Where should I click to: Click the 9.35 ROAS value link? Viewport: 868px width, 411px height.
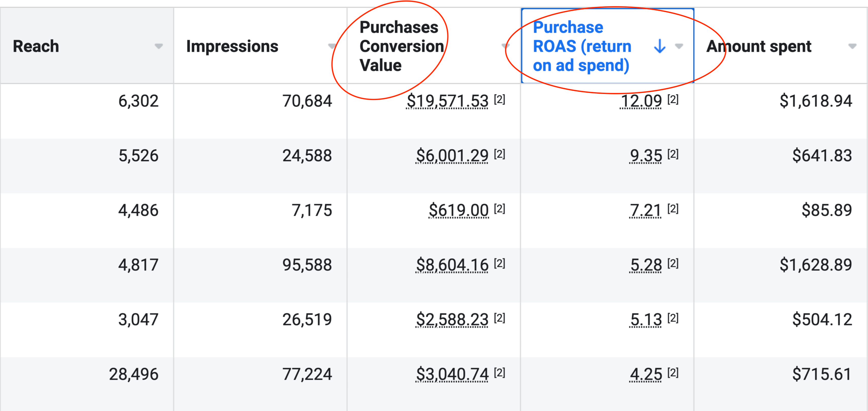point(646,156)
